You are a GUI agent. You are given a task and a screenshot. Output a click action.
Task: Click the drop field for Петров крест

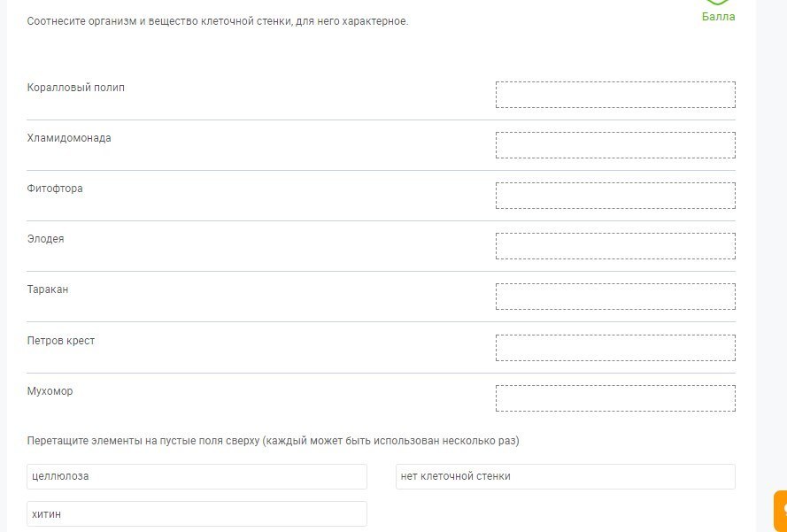click(615, 348)
